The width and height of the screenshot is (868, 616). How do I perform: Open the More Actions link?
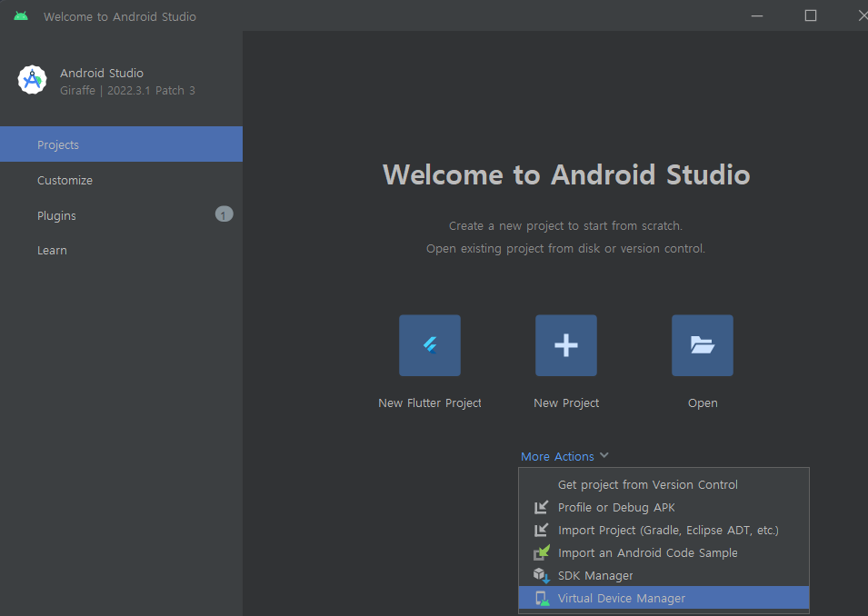tap(557, 457)
